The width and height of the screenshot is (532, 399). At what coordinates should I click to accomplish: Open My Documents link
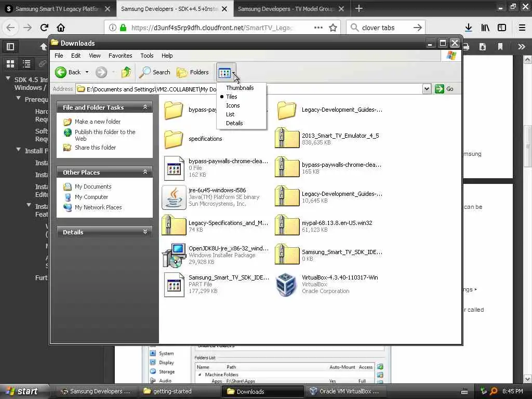point(93,187)
